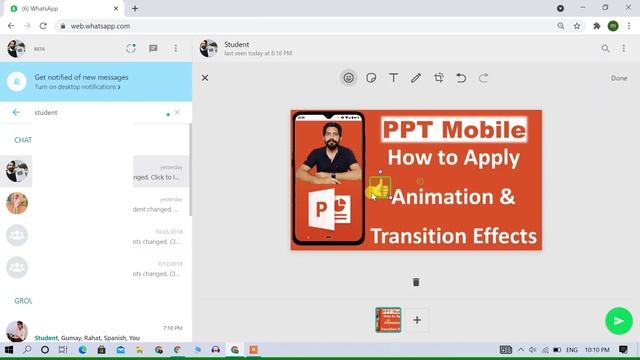Click Done to finish editing
The image size is (640, 360).
pos(619,78)
